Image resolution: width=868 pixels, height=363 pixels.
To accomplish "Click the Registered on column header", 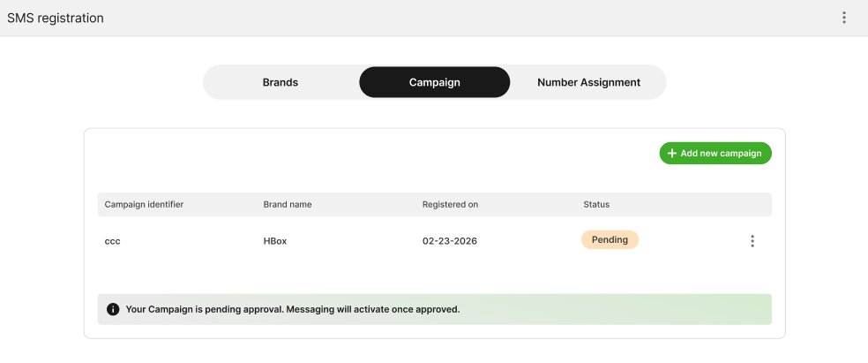I will pyautogui.click(x=450, y=204).
